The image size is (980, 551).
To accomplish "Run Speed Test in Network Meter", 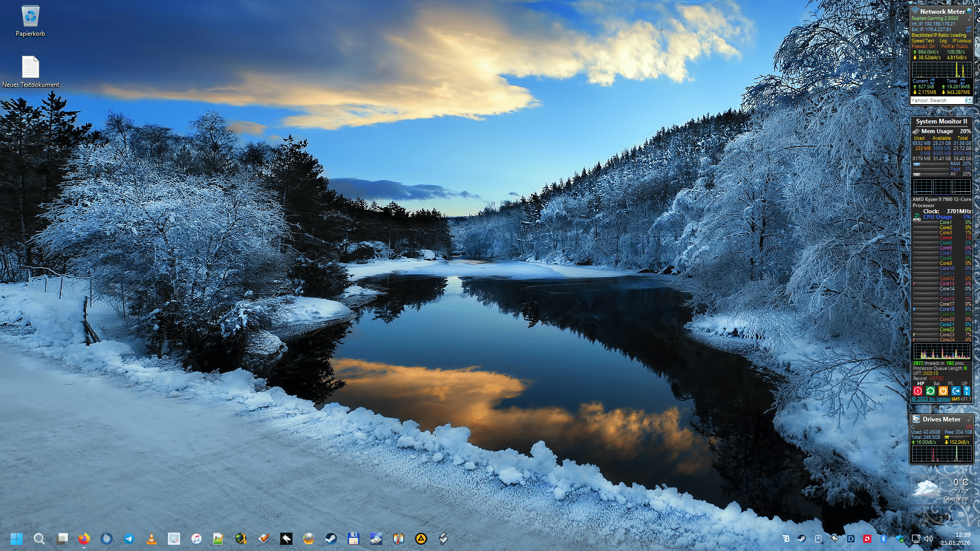I will tap(923, 41).
